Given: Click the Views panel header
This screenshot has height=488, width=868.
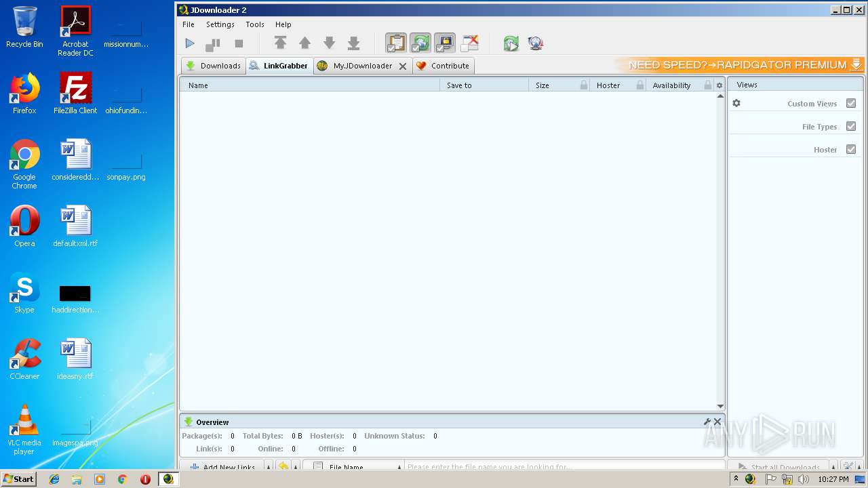Looking at the screenshot, I should click(x=795, y=85).
